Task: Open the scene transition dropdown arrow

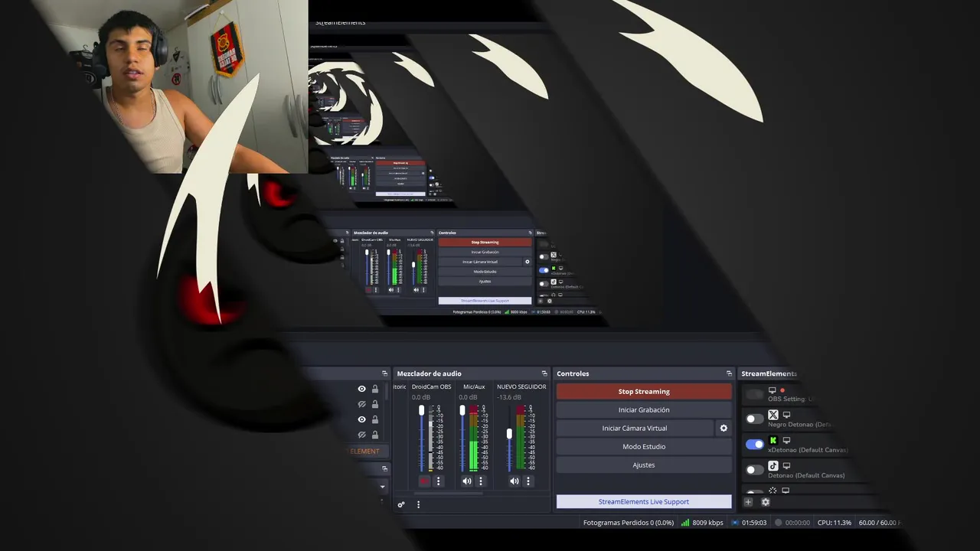Action: pos(383,487)
